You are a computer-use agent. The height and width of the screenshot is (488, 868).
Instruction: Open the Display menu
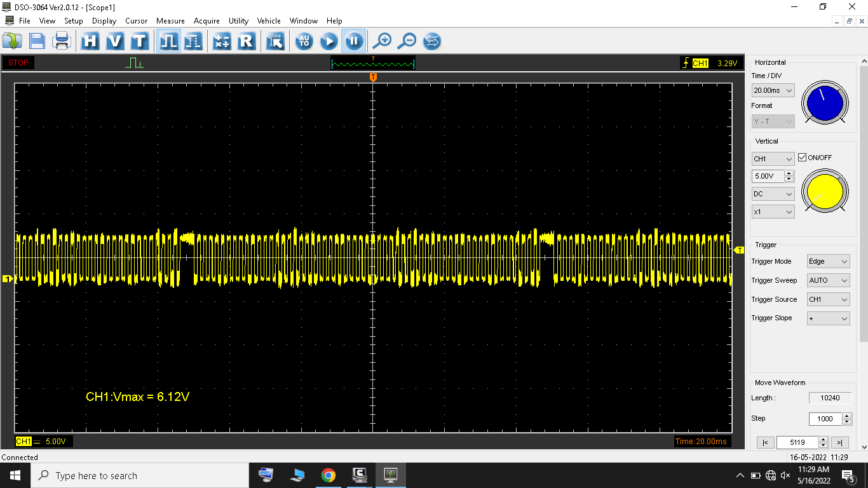coord(104,20)
